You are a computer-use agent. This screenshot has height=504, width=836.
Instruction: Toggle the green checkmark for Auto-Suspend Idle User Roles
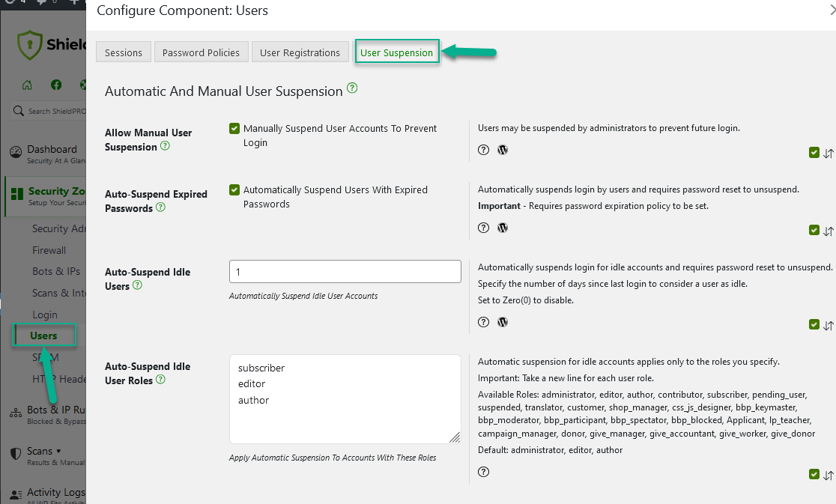click(x=814, y=474)
